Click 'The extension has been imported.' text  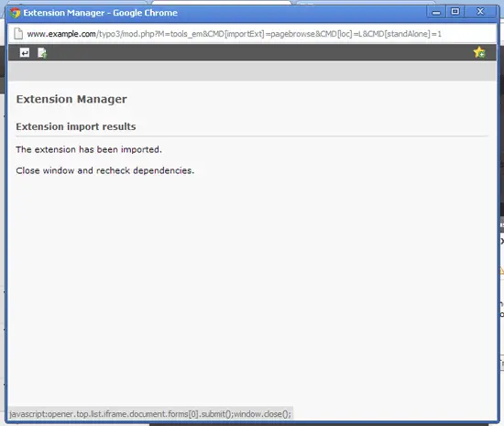(x=89, y=149)
